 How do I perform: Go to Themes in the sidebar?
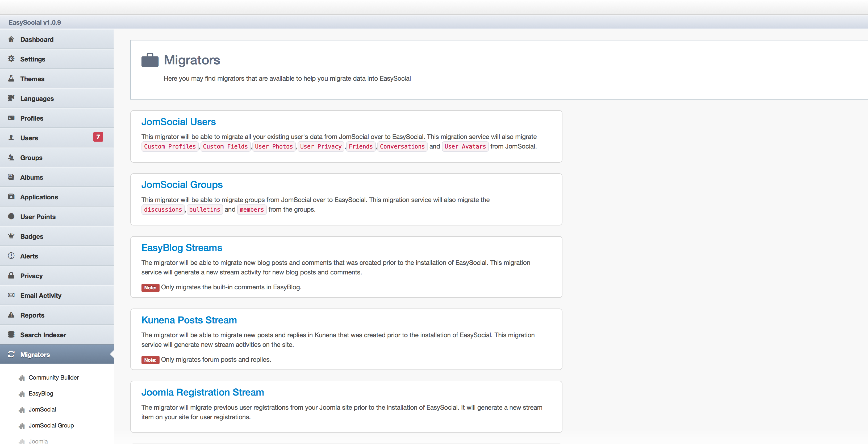tap(57, 78)
